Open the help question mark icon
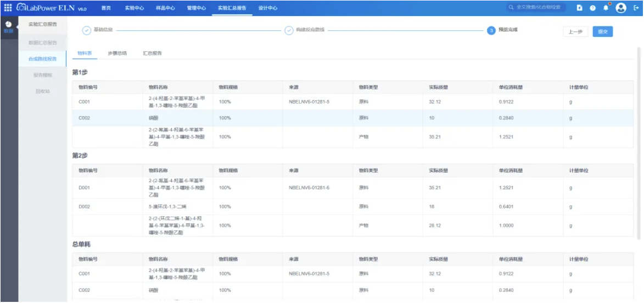The width and height of the screenshot is (644, 303). (x=592, y=8)
